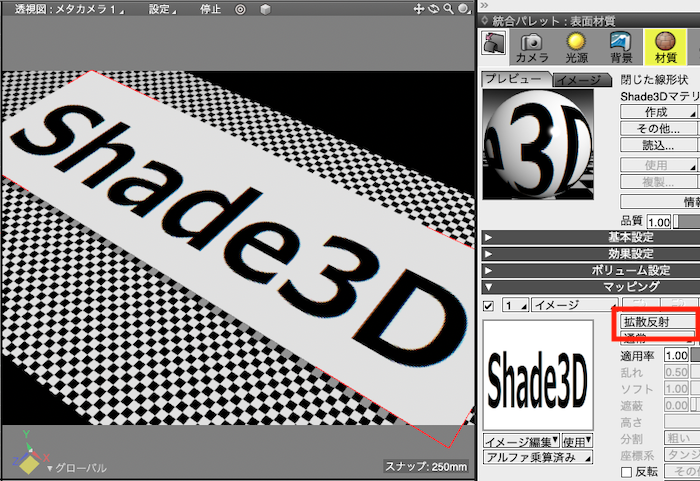The width and height of the screenshot is (700, 481).
Task: Click the 適用率 slider next to 1.00
Action: click(x=695, y=356)
